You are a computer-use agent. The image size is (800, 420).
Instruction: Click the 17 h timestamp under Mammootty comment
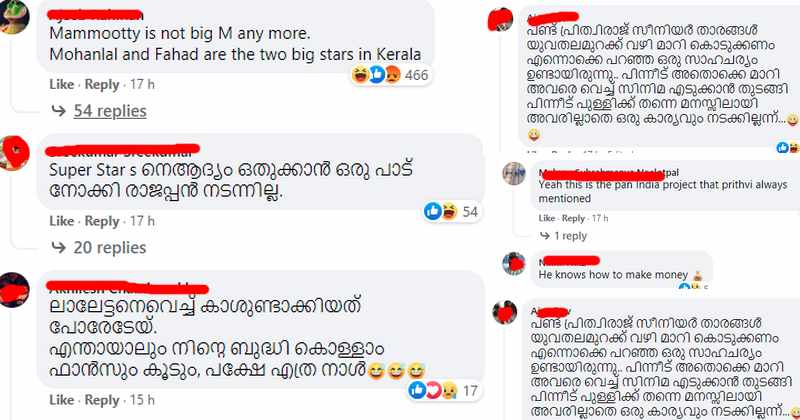tap(142, 84)
